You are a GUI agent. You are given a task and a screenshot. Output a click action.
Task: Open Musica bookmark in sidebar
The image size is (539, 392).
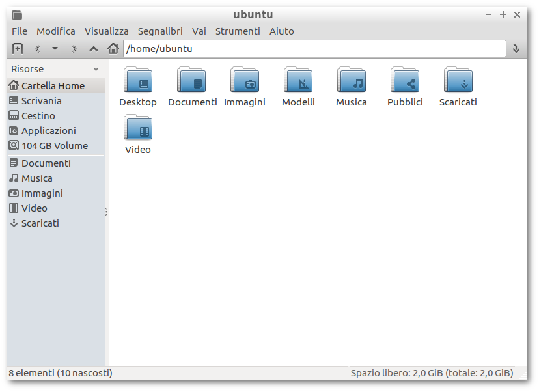[x=56, y=178]
